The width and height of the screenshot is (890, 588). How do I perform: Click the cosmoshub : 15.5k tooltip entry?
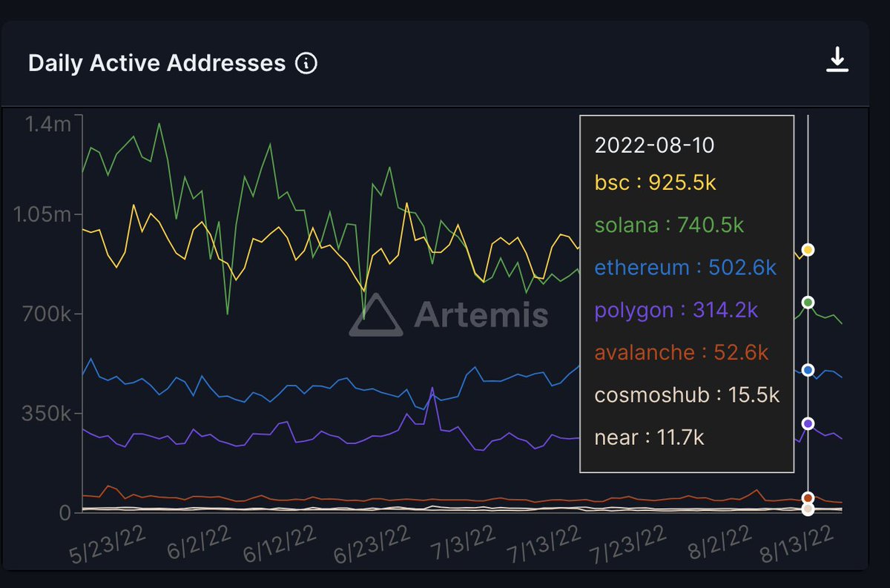click(687, 394)
